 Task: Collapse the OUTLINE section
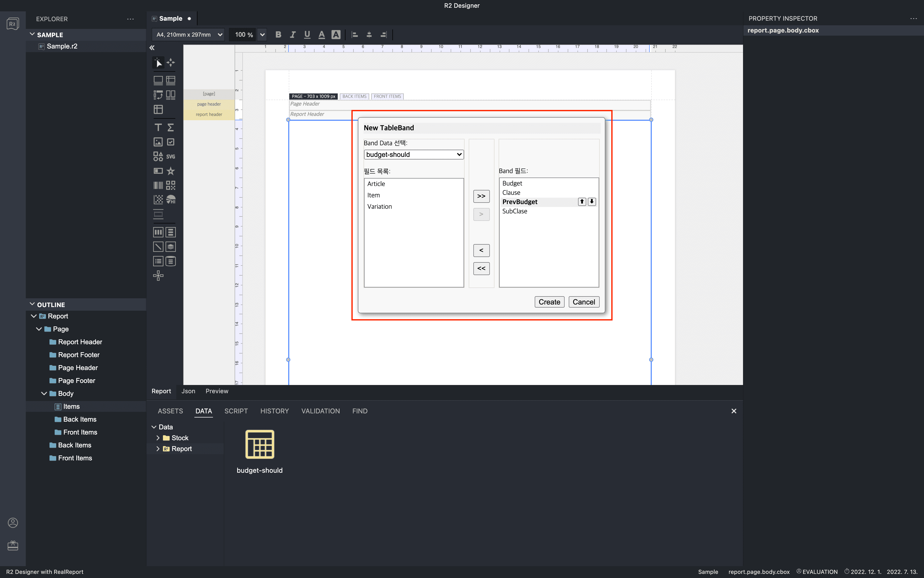click(x=32, y=304)
